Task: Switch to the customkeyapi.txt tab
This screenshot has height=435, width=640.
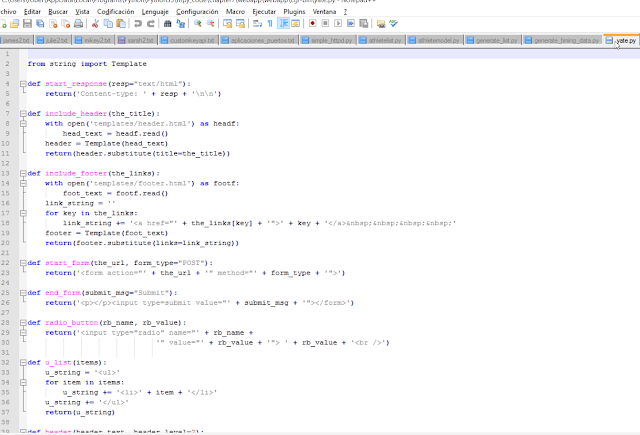Action: [188, 40]
